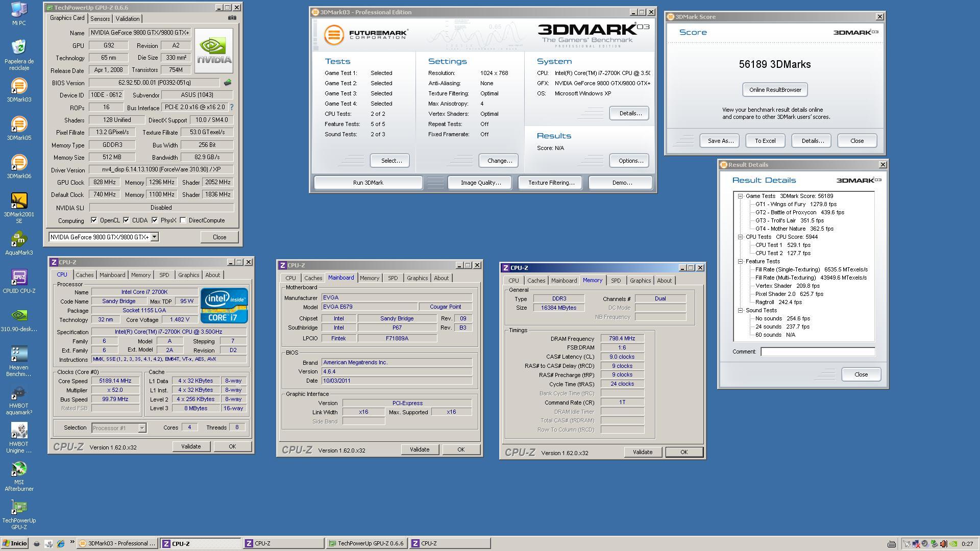Open Papelera de reciclaje icon
Viewport: 980px width, 551px height.
(19, 55)
